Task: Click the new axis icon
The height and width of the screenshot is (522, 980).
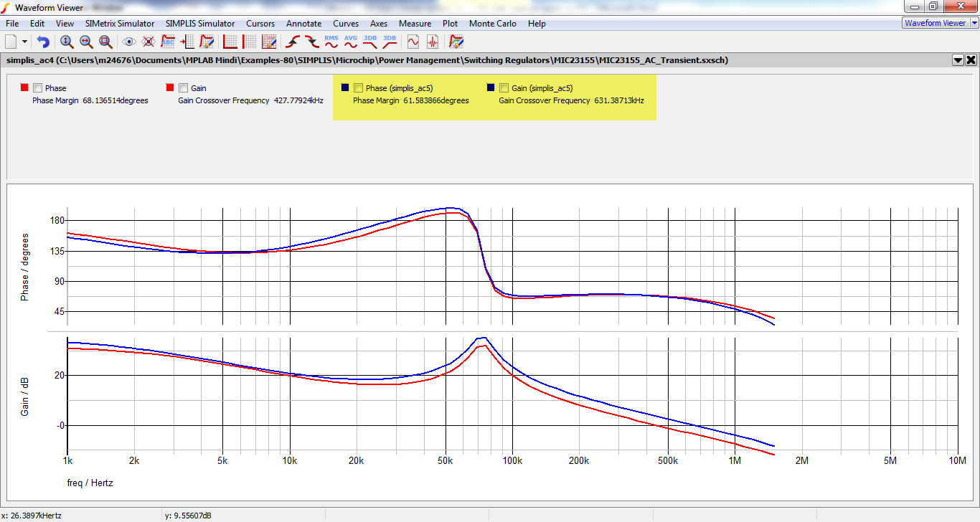Action: pos(230,42)
